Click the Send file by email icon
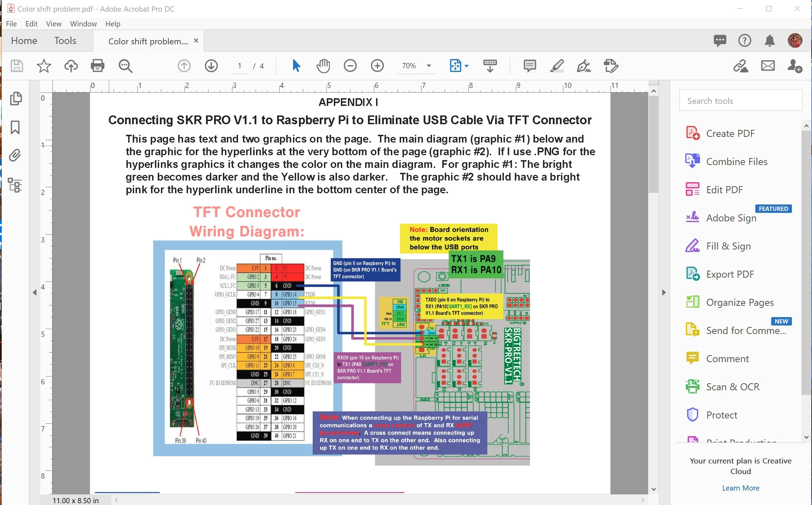Image resolution: width=812 pixels, height=505 pixels. [x=768, y=66]
